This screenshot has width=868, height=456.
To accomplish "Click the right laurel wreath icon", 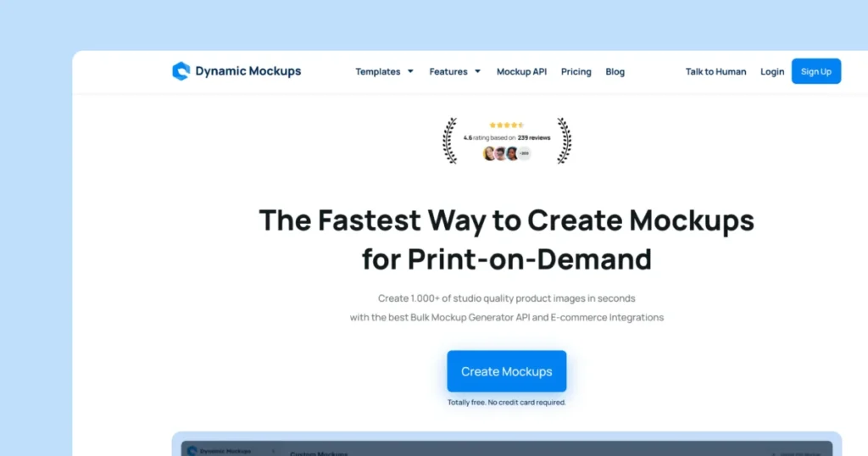I will click(x=564, y=141).
